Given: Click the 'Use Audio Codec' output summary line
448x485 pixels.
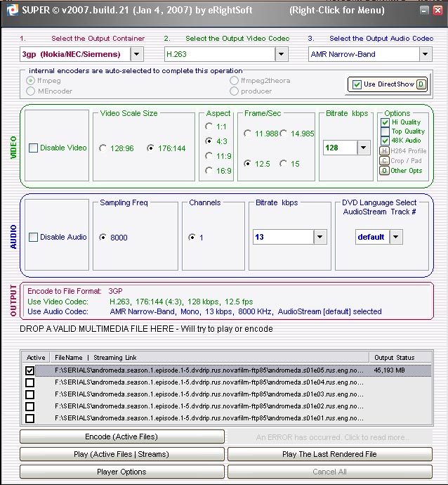Looking at the screenshot, I should 204,312.
